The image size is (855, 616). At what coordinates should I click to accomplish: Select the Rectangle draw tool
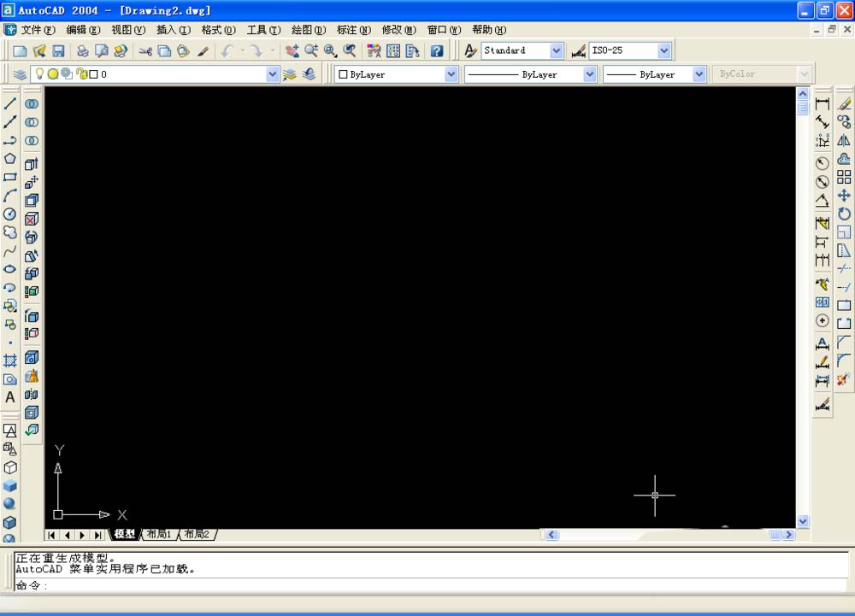[x=9, y=178]
